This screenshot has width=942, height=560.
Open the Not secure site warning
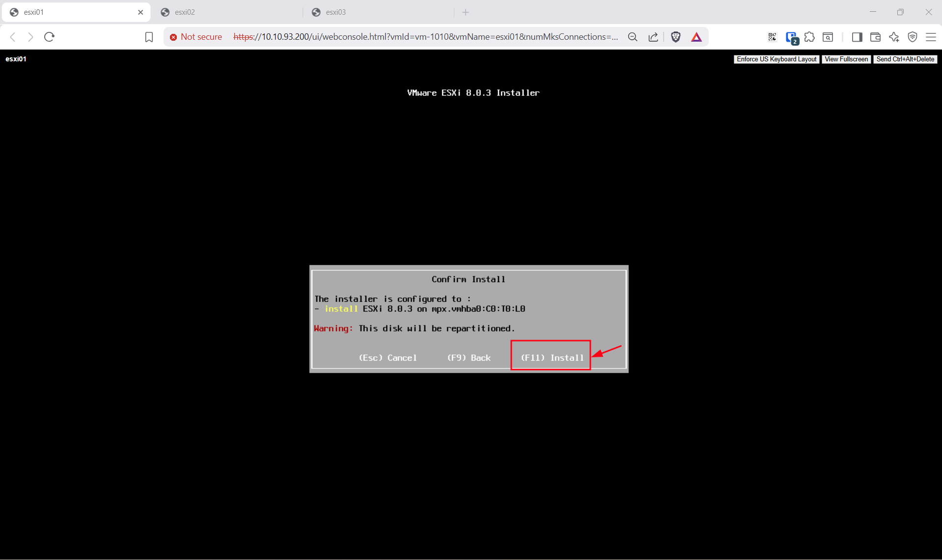pyautogui.click(x=196, y=37)
